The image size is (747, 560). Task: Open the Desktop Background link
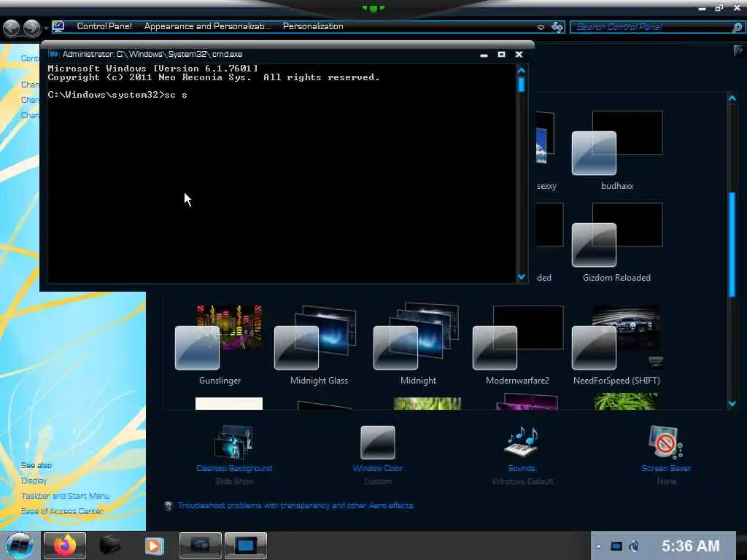click(234, 468)
